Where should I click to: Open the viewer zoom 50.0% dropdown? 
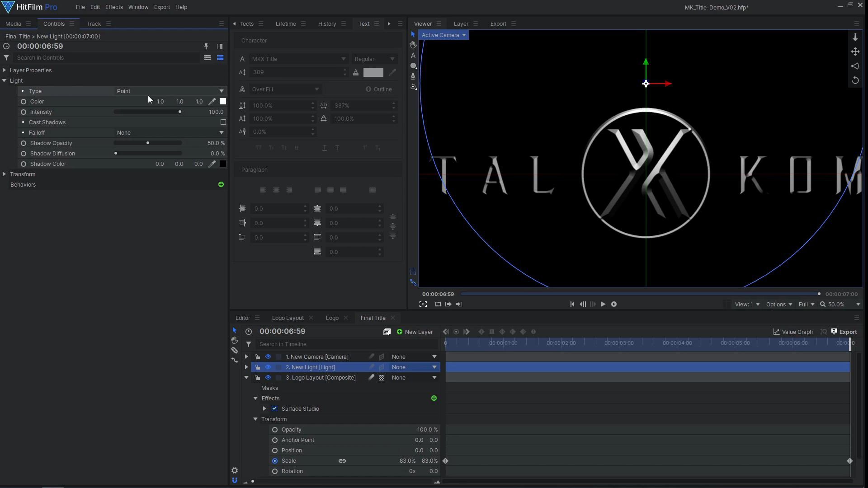click(840, 305)
